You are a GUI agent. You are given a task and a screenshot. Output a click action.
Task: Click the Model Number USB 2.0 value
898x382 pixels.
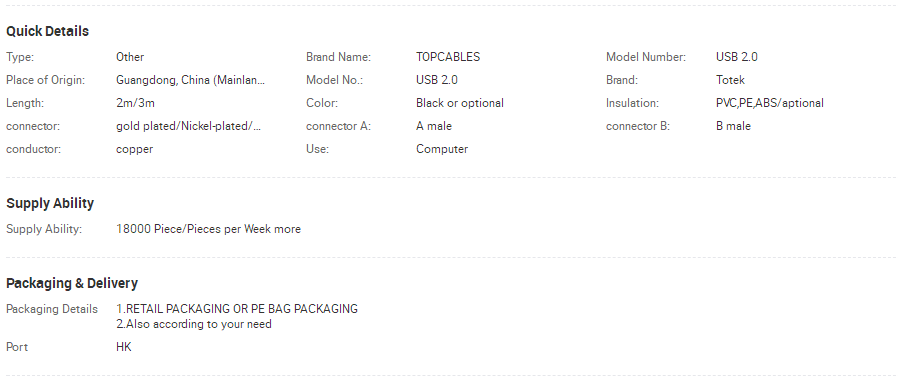tap(736, 57)
